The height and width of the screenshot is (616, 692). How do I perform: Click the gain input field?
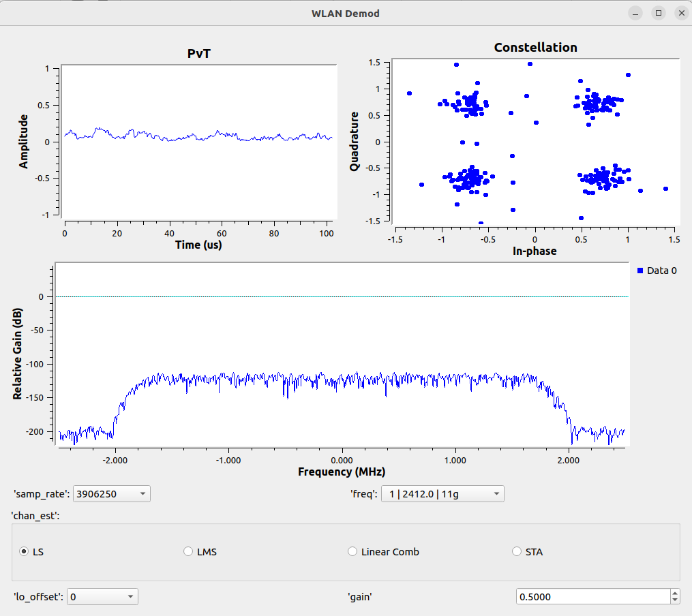[593, 597]
